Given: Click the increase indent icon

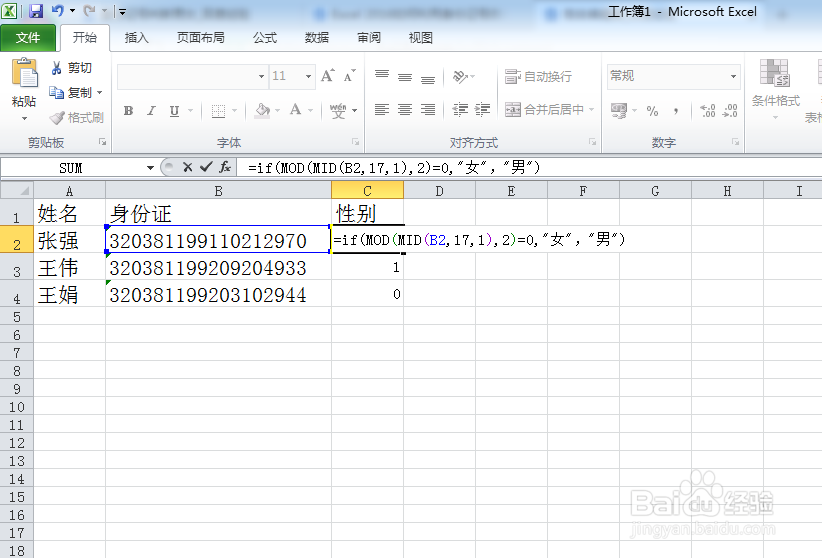Looking at the screenshot, I should tap(482, 110).
